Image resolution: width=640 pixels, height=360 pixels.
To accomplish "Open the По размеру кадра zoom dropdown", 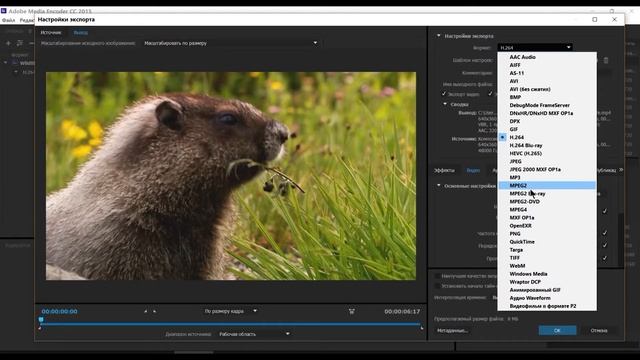I will (231, 311).
